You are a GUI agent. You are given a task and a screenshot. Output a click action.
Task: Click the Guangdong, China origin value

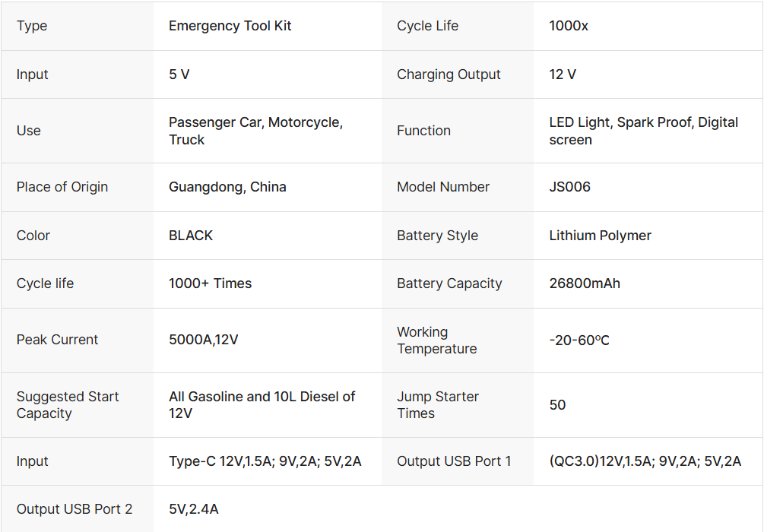(227, 187)
